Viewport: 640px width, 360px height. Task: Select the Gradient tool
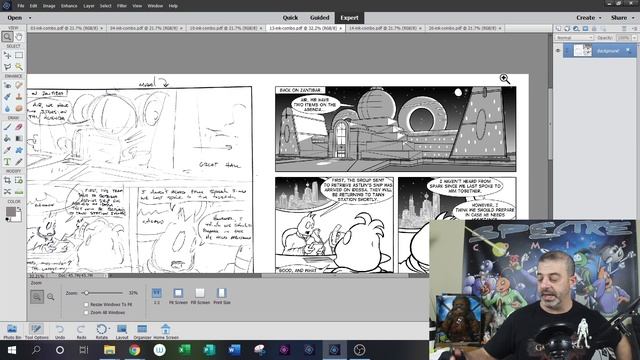tap(19, 138)
